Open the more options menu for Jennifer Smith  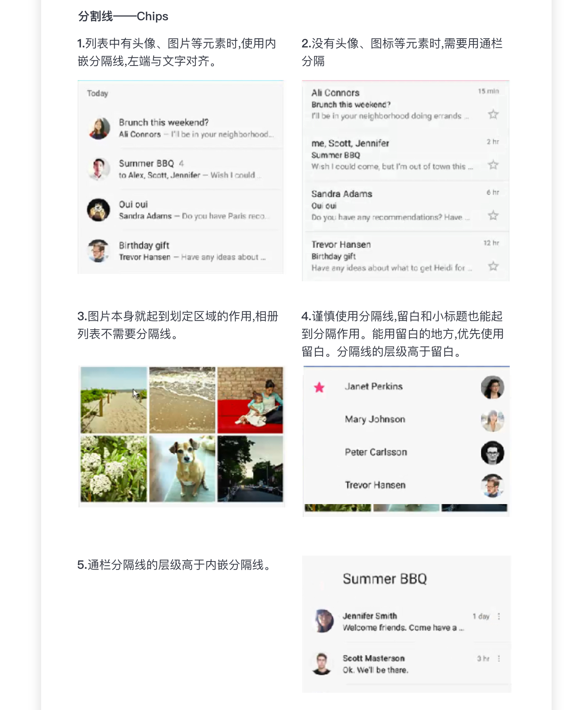(x=499, y=616)
